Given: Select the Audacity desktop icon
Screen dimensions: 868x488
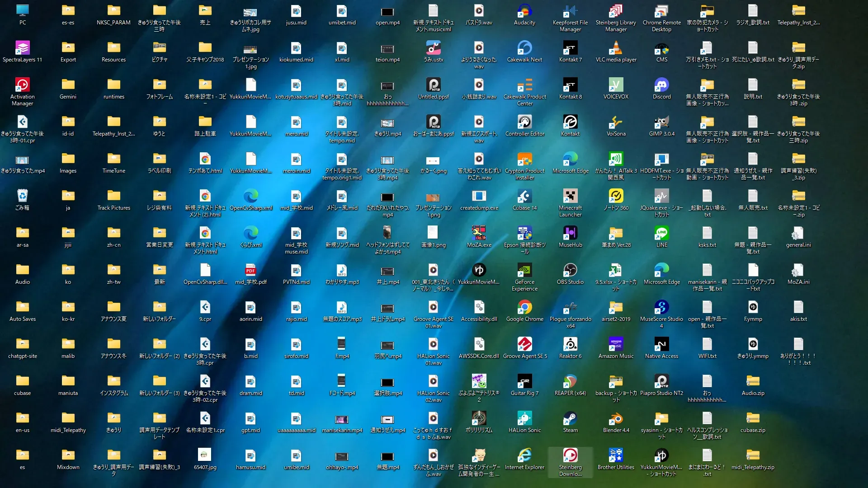Looking at the screenshot, I should point(524,11).
